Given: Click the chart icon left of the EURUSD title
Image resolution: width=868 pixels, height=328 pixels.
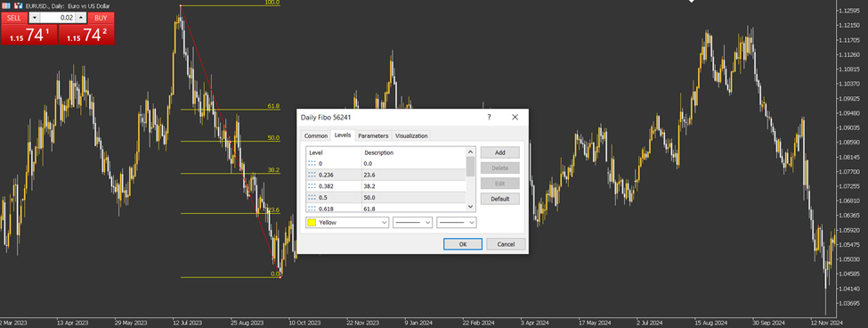Looking at the screenshot, I should click(x=18, y=5).
